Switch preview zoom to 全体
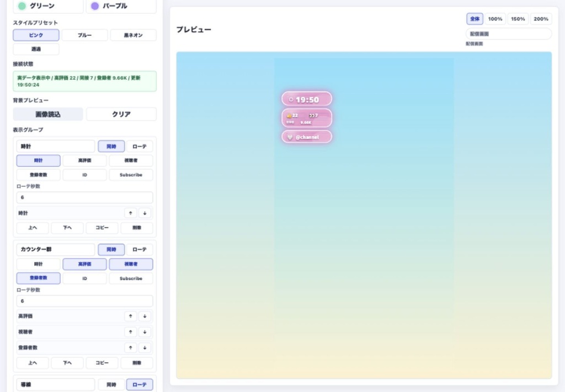 pos(475,19)
